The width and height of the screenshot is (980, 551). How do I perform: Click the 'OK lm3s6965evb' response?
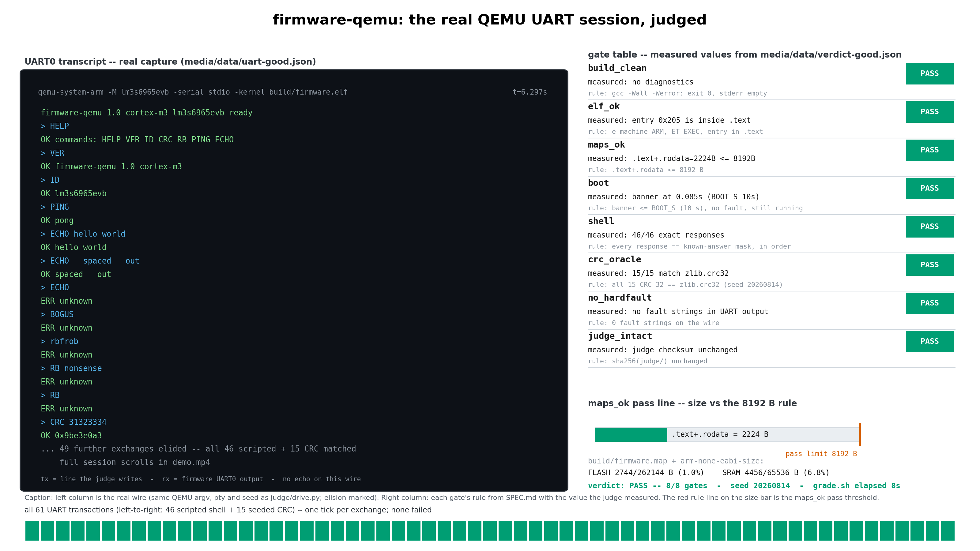click(x=73, y=193)
